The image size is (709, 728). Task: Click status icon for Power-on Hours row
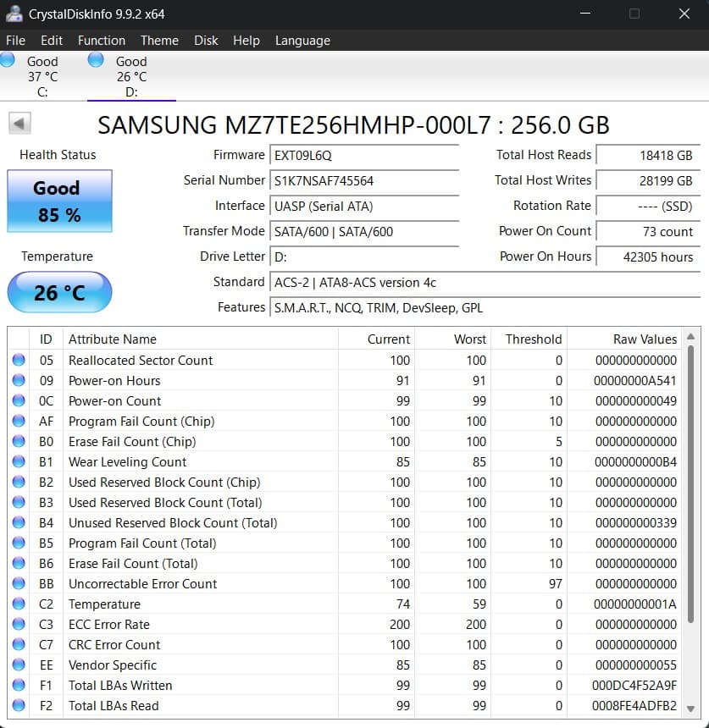point(19,380)
